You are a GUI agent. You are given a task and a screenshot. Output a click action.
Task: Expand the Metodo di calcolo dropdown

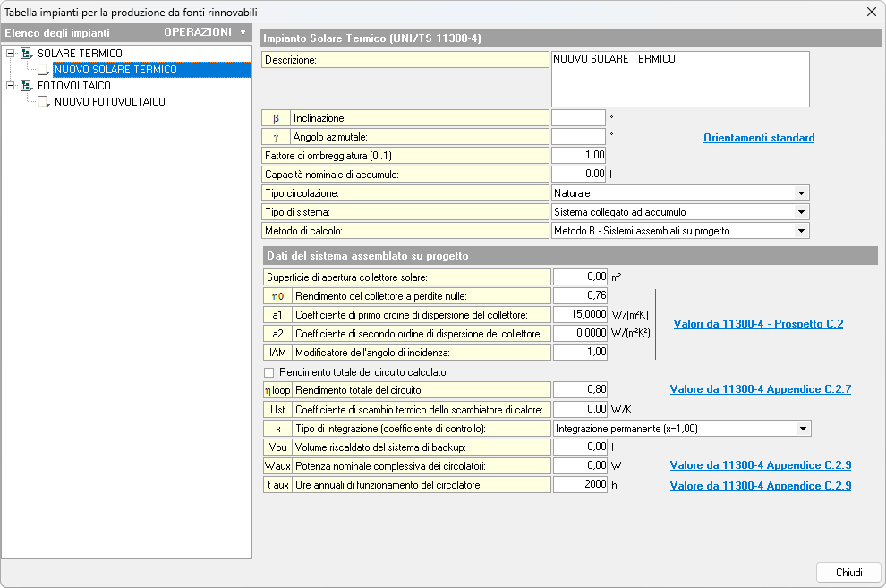[x=799, y=231]
